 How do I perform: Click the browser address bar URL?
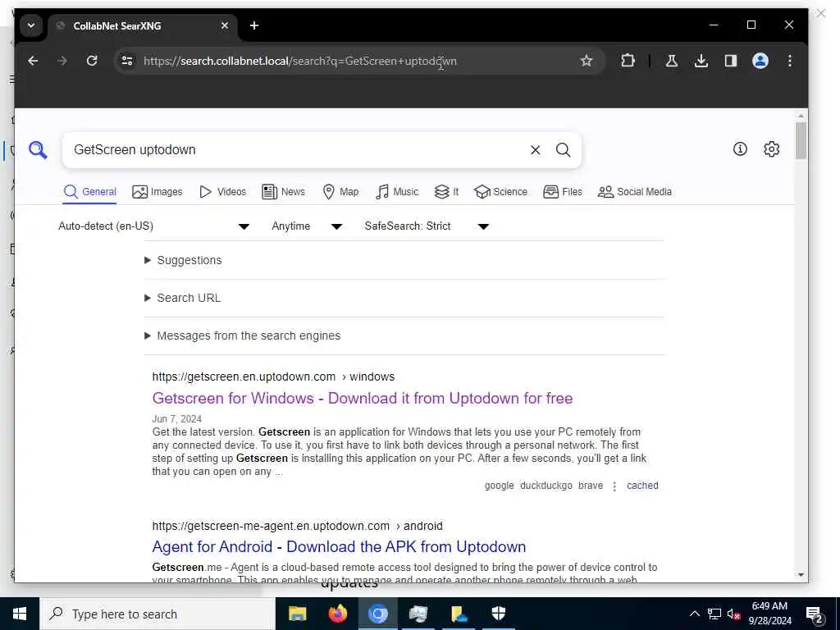click(x=300, y=61)
